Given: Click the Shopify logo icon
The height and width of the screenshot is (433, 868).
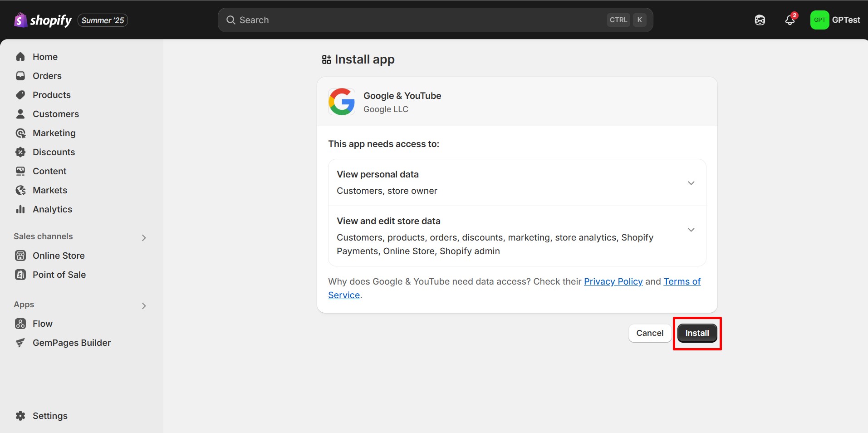Looking at the screenshot, I should [20, 20].
